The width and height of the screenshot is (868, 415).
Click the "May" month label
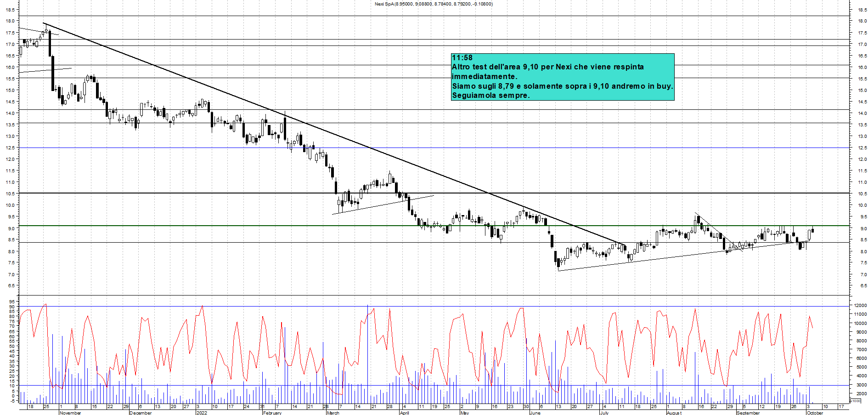point(465,413)
